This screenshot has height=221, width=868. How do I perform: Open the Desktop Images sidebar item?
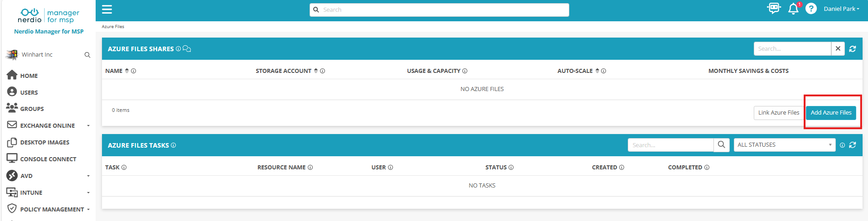tap(44, 142)
